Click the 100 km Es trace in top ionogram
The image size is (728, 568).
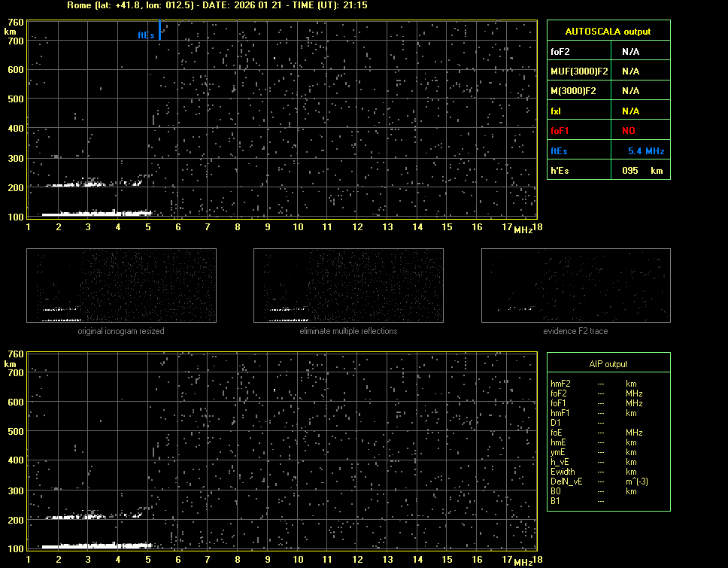coord(96,214)
